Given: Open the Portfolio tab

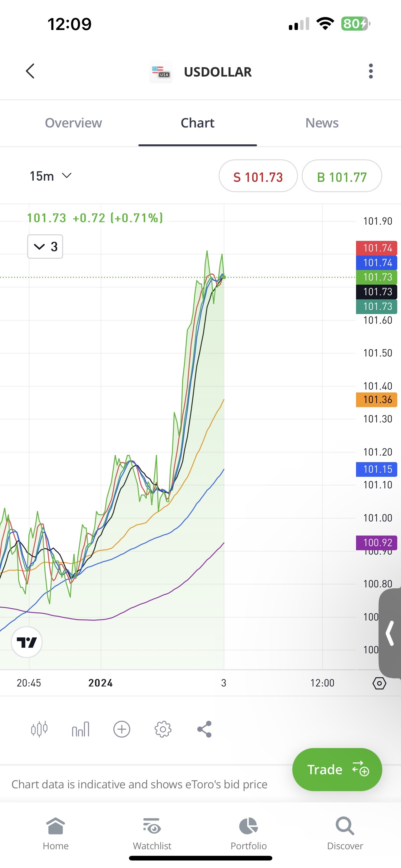Looking at the screenshot, I should click(249, 833).
